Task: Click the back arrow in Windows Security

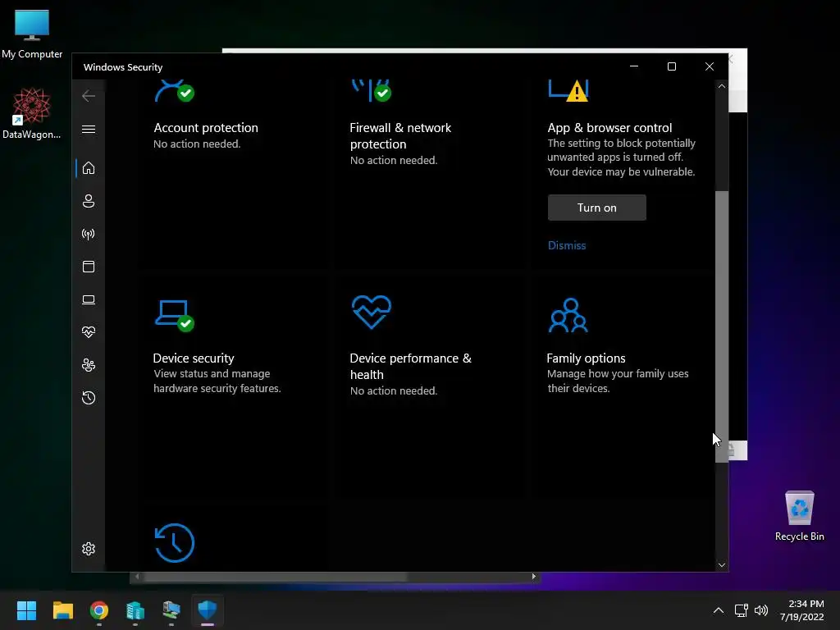Action: tap(89, 96)
